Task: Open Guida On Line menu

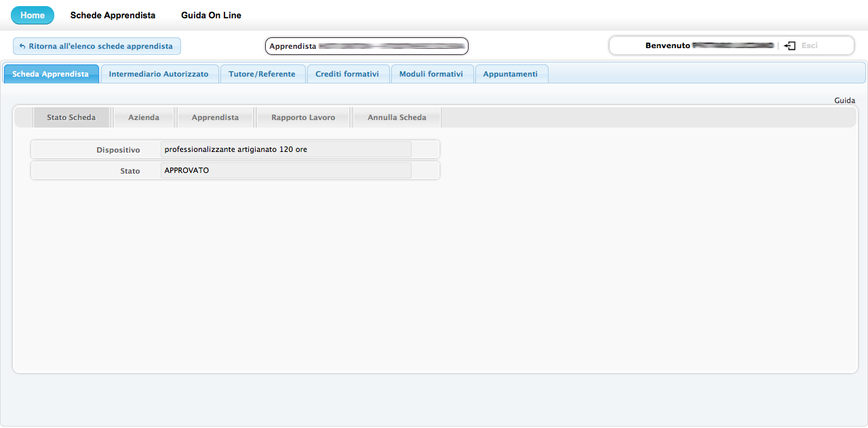Action: (x=211, y=15)
